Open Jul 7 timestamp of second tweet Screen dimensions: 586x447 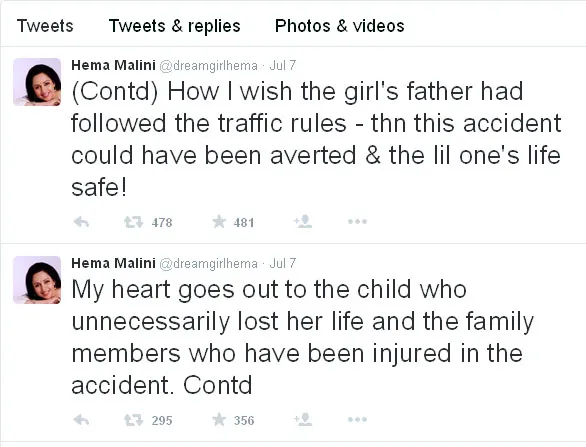(283, 263)
